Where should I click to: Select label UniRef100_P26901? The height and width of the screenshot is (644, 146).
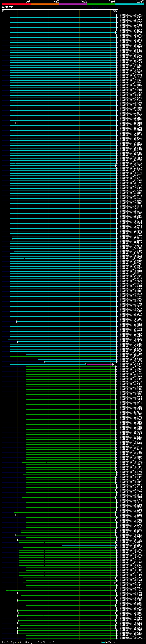(131, 525)
